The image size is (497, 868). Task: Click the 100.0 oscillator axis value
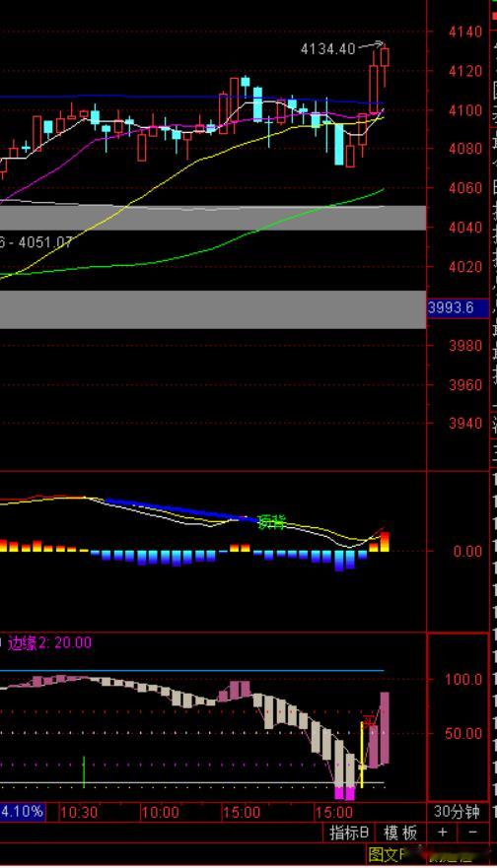coord(463,679)
